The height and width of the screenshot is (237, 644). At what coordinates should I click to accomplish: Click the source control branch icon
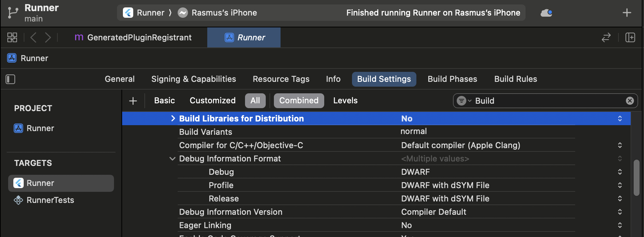13,13
